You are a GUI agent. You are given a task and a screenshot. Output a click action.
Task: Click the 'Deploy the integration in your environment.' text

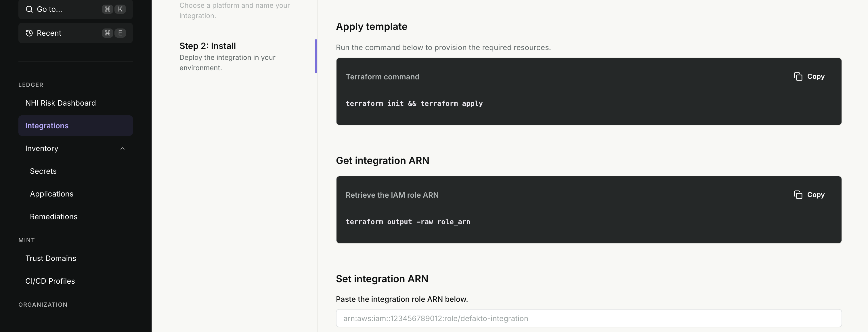227,63
